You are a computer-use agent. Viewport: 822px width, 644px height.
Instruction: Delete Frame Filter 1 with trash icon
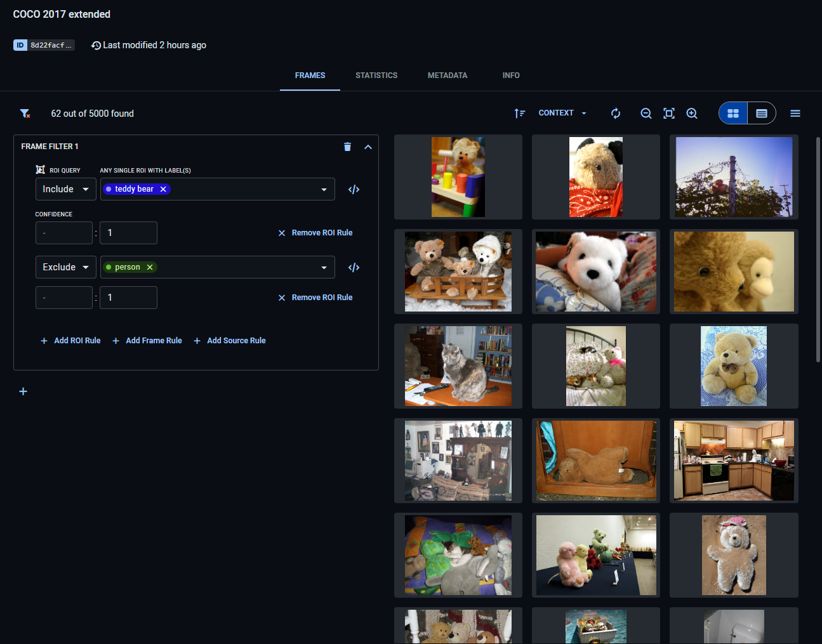[x=347, y=147]
